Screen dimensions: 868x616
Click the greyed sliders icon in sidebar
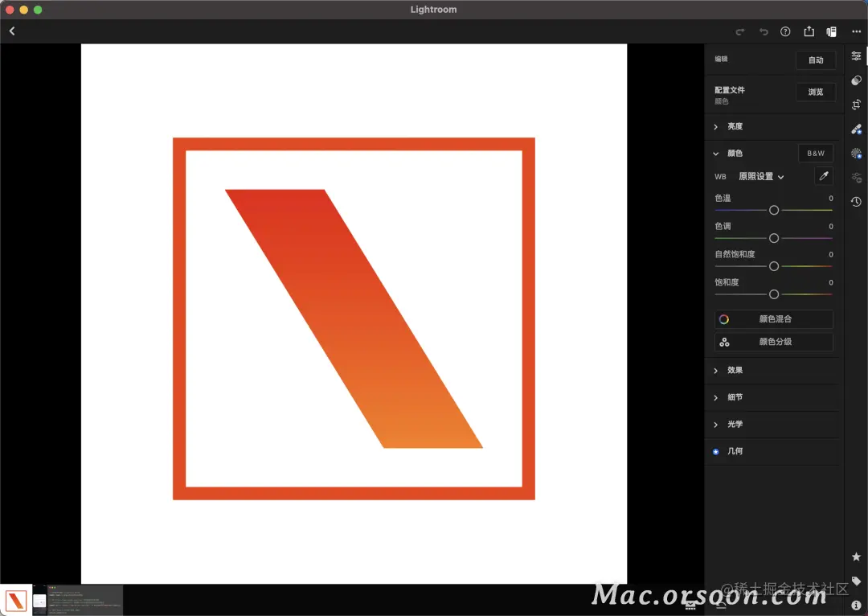click(x=857, y=177)
